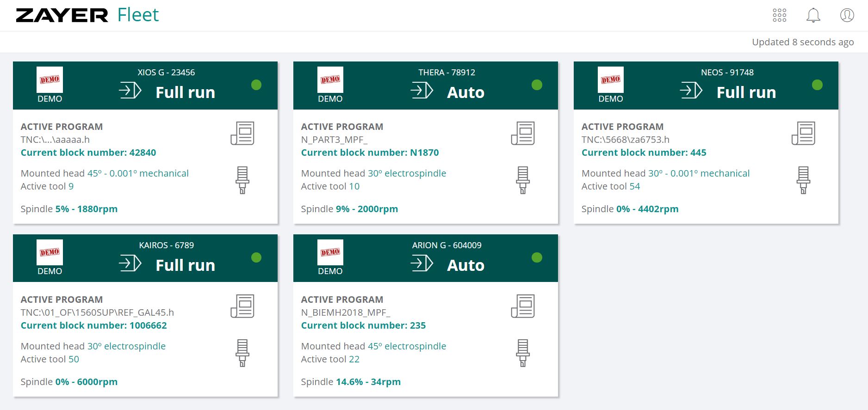Click 'Mounted head 45º - 0.001º mechanical' text
Viewport: 868px width, 410px height.
tap(105, 173)
